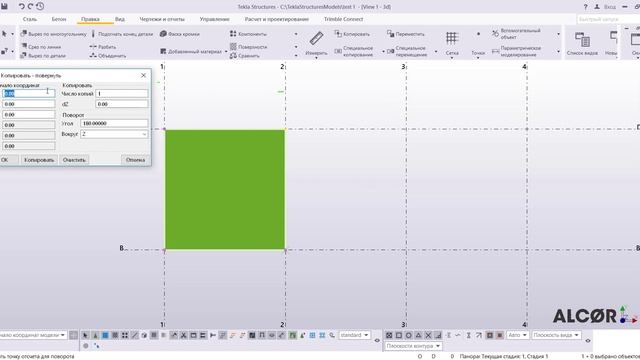Open the undo history clock icon
The image size is (640, 360).
40,7
